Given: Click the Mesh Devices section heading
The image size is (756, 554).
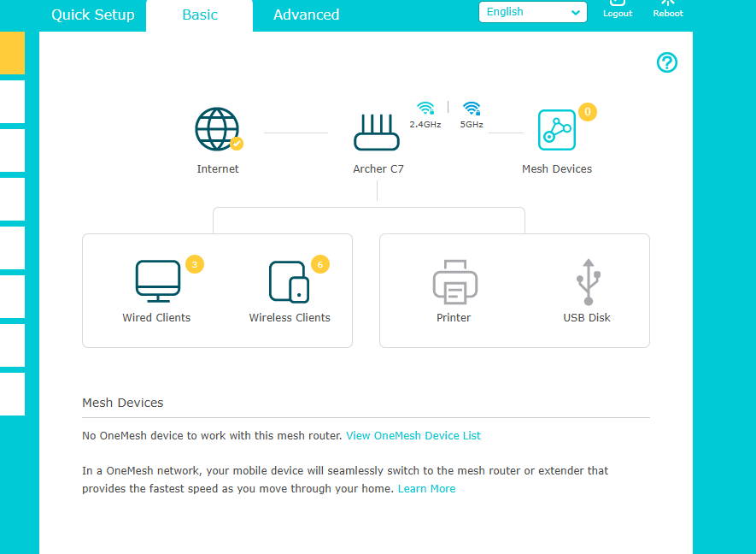Looking at the screenshot, I should click(123, 403).
